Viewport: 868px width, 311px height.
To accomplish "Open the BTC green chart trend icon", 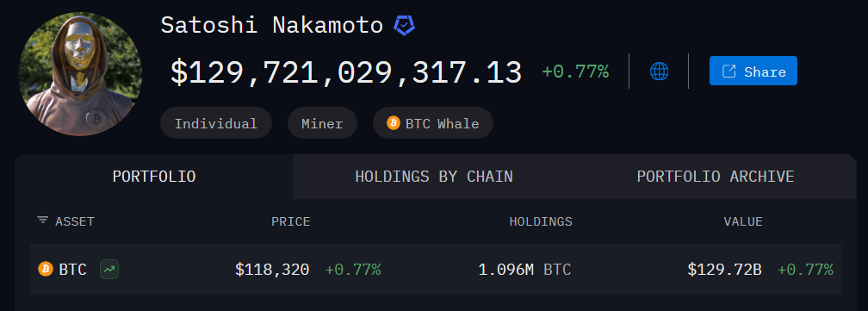I will [x=109, y=270].
